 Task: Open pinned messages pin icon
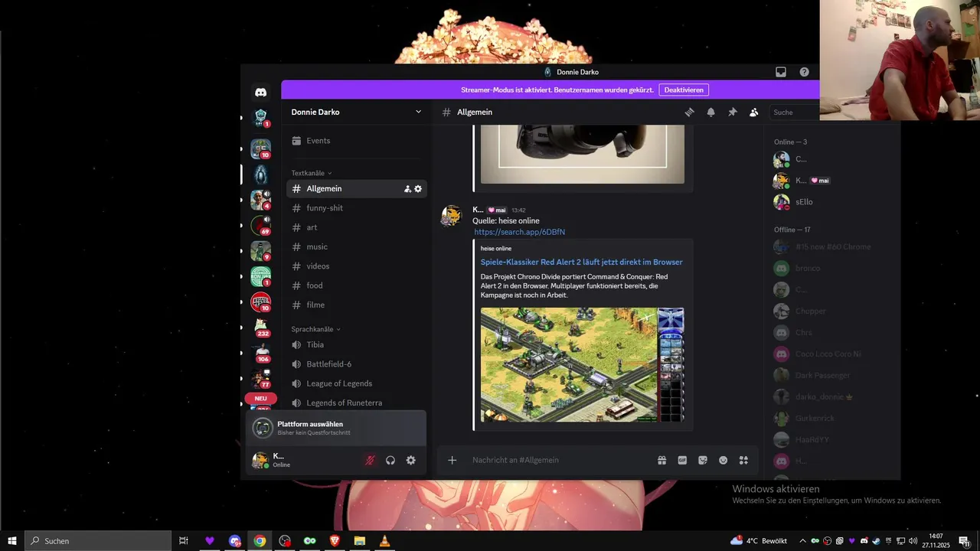[x=732, y=112]
